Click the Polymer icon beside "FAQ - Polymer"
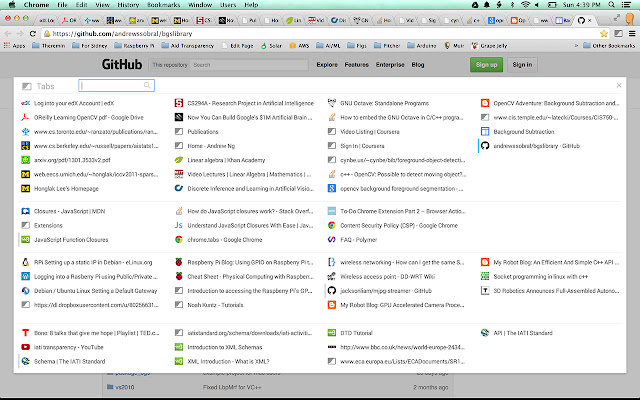The height and width of the screenshot is (400, 640). (332, 240)
